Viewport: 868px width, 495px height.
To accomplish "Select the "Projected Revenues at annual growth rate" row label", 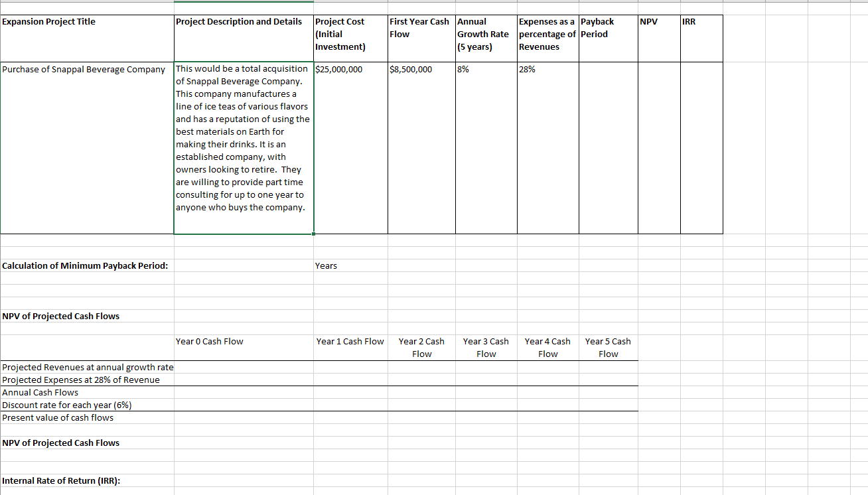I will click(x=86, y=367).
